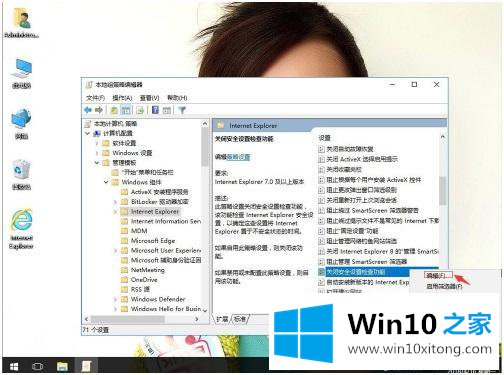This screenshot has width=504, height=375.
Task: Click the 策略设置 edit link
Action: point(238,157)
